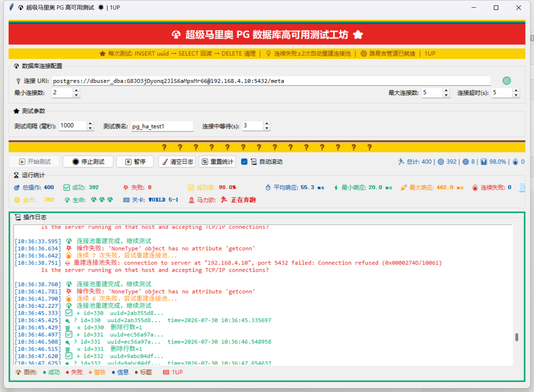Click the runner icon before 总计: 400

(401, 162)
